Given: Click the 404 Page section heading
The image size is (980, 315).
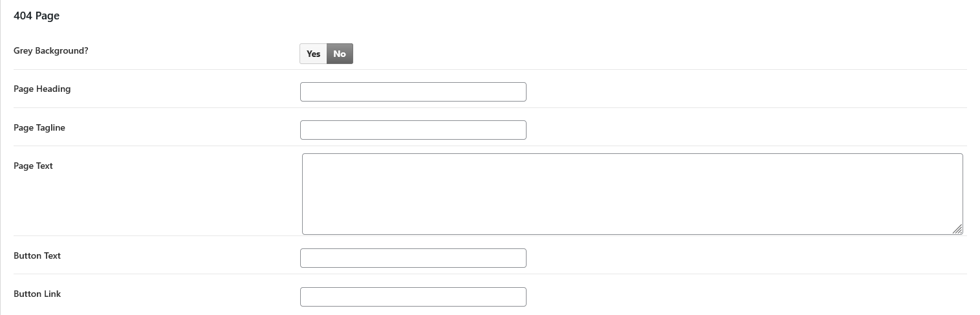Looking at the screenshot, I should 36,16.
